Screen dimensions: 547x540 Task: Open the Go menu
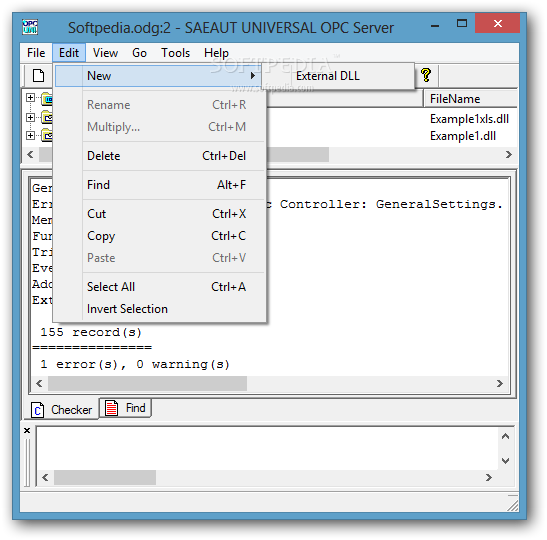(139, 53)
